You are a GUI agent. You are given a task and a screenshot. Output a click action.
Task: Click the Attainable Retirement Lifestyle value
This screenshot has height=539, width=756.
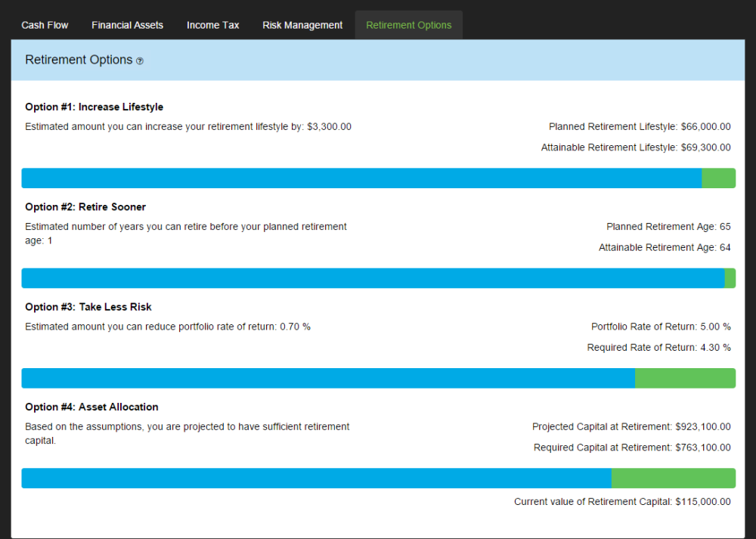click(706, 147)
